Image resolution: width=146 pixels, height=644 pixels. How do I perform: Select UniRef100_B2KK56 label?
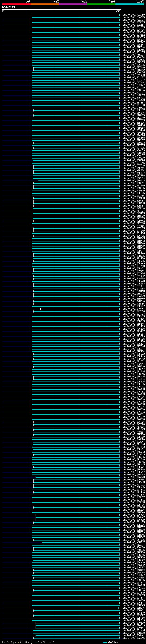coord(133,50)
